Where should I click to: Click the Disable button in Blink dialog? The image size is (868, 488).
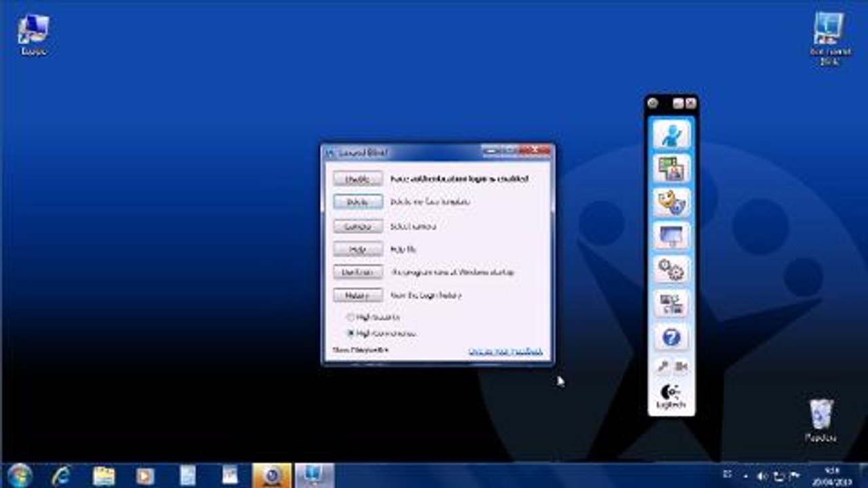357,179
